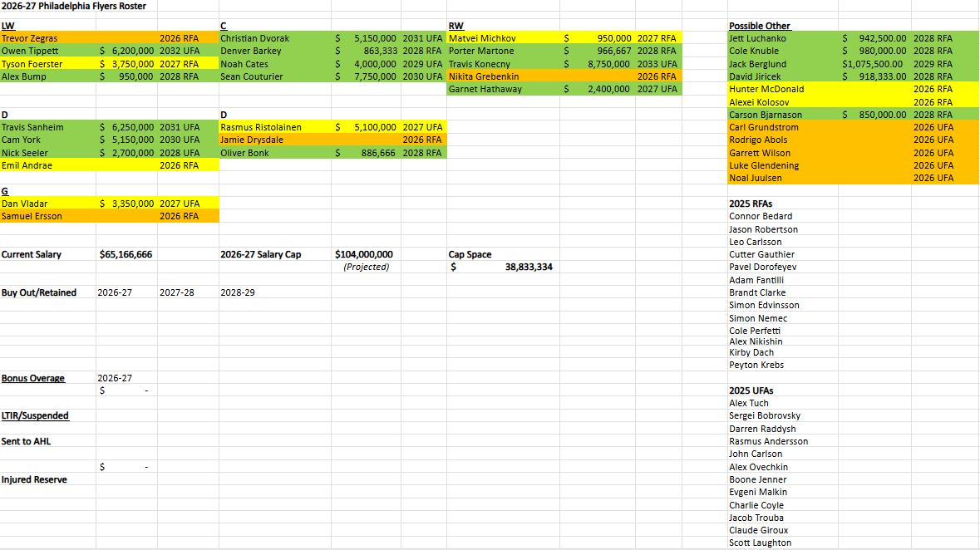
Task: Select the 'Sent to AHL' label cell
Action: pos(48,441)
